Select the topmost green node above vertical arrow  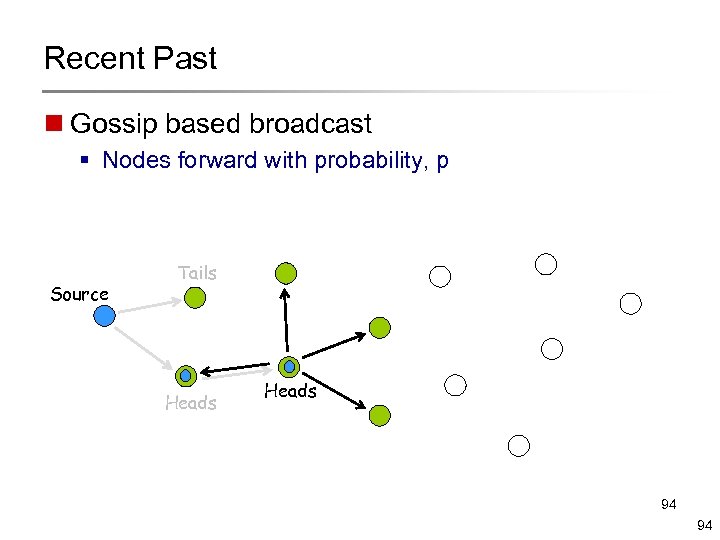tap(286, 272)
